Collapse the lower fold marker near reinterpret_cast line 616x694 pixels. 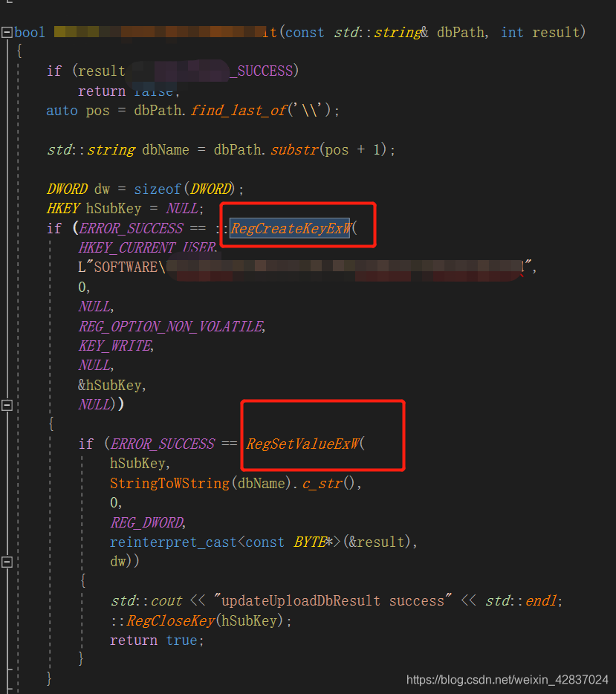6,562
